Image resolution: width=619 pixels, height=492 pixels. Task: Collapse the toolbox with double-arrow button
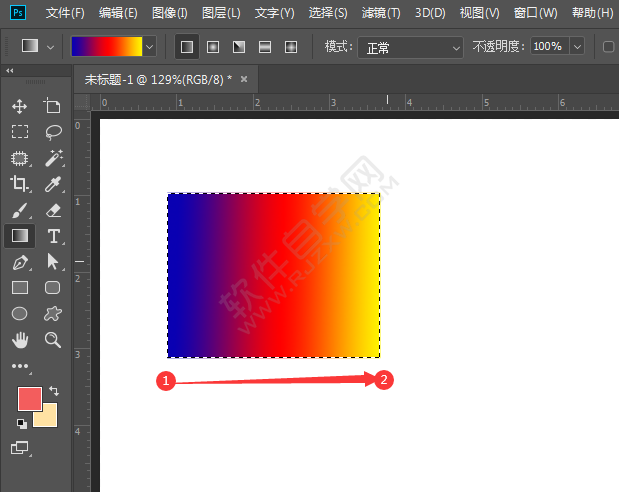10,70
